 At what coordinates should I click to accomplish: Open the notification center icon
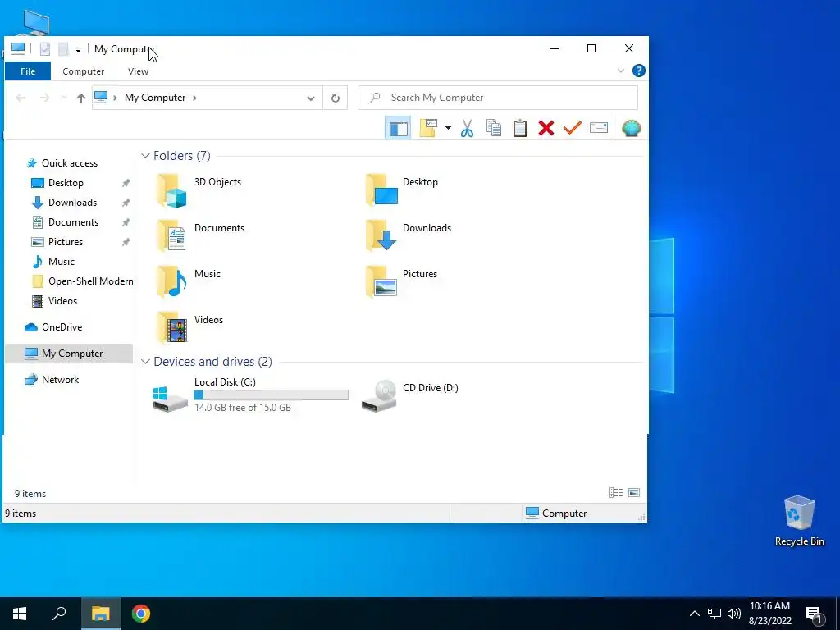tap(815, 614)
